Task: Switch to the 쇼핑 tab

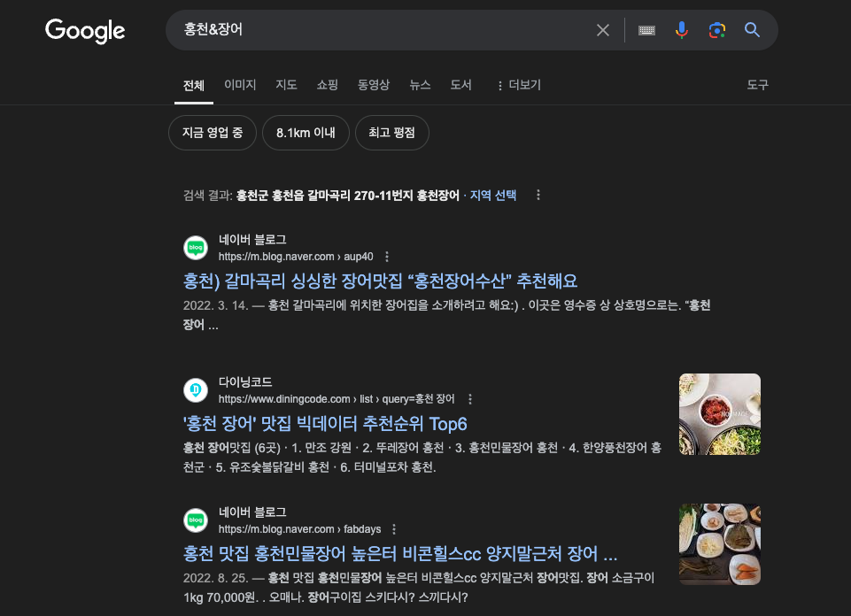Action: click(x=328, y=85)
